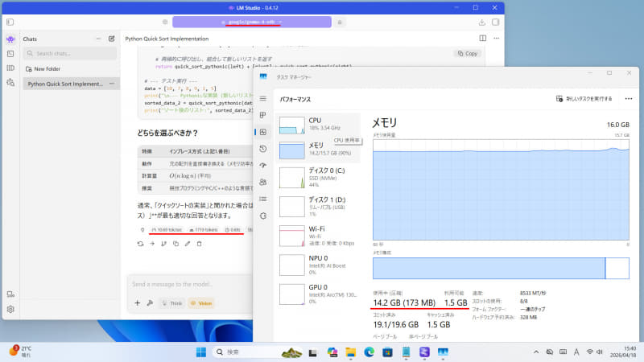Click the memory composition bar
Viewport: 644px width, 362px height.
click(x=501, y=269)
